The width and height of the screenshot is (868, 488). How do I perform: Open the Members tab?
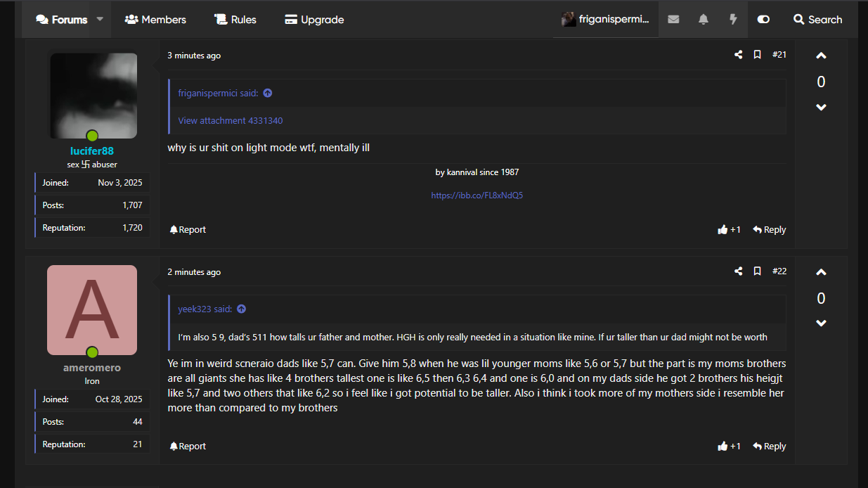[x=155, y=20]
